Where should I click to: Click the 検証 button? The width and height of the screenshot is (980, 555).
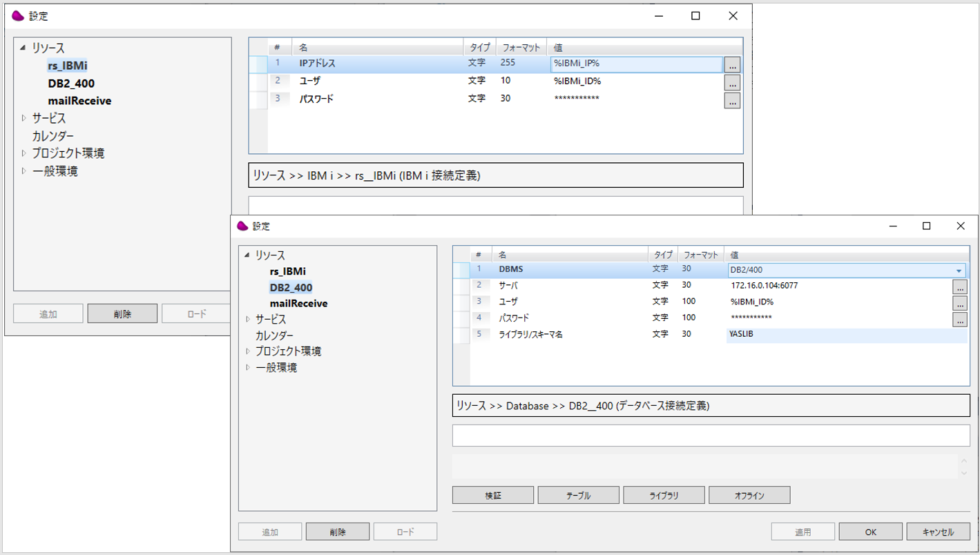click(x=493, y=495)
